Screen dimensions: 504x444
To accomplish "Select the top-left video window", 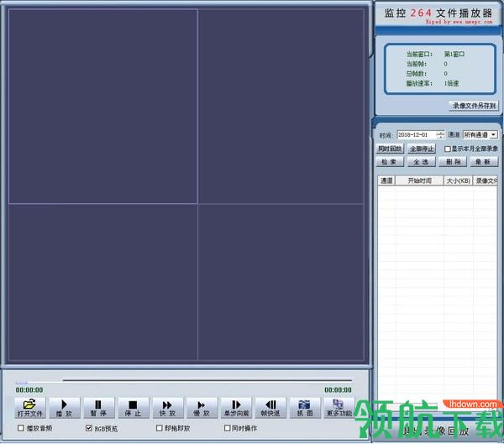I will coord(102,107).
